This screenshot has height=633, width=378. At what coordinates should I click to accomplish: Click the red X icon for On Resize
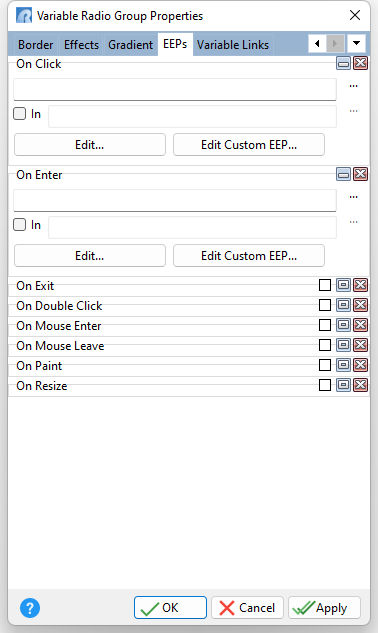pyautogui.click(x=360, y=385)
